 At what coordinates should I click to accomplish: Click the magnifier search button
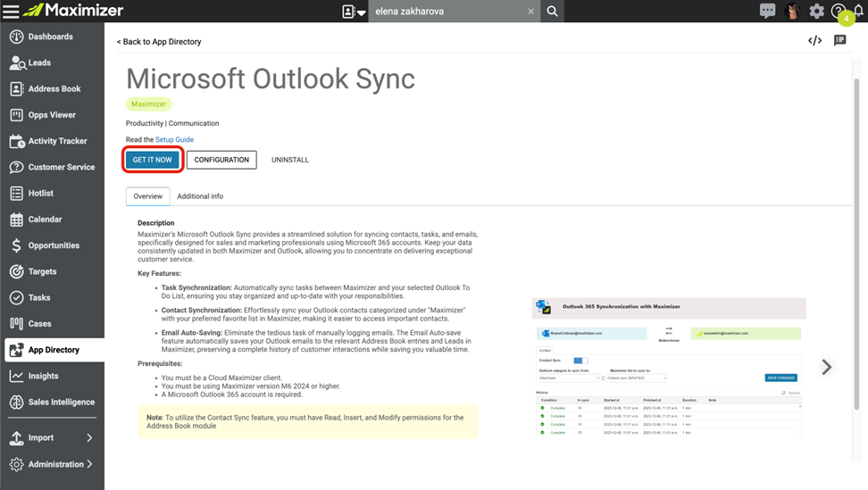553,11
